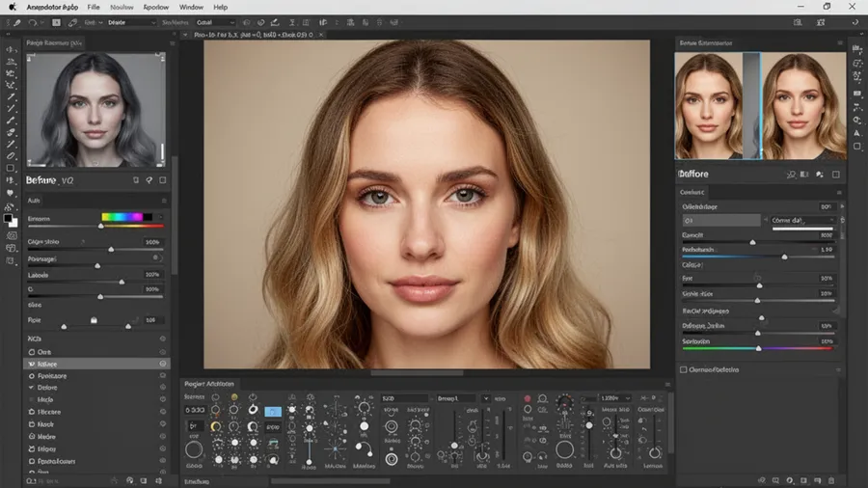Select the heart-shaped tool in left toolbar
The height and width of the screenshot is (488, 868).
pyautogui.click(x=10, y=193)
